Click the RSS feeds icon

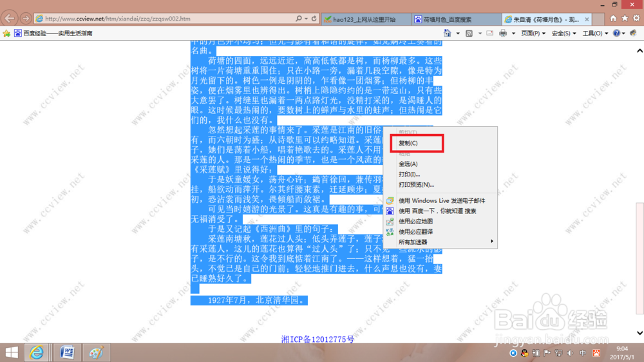pyautogui.click(x=469, y=33)
